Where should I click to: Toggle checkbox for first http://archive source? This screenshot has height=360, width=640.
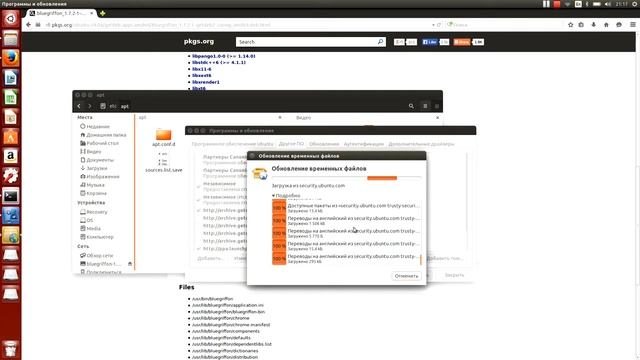(x=199, y=210)
